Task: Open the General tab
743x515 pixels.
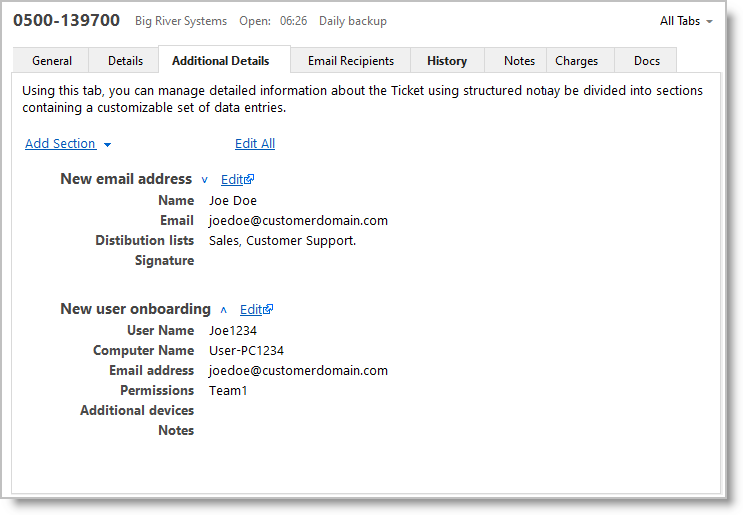Action: coord(52,61)
